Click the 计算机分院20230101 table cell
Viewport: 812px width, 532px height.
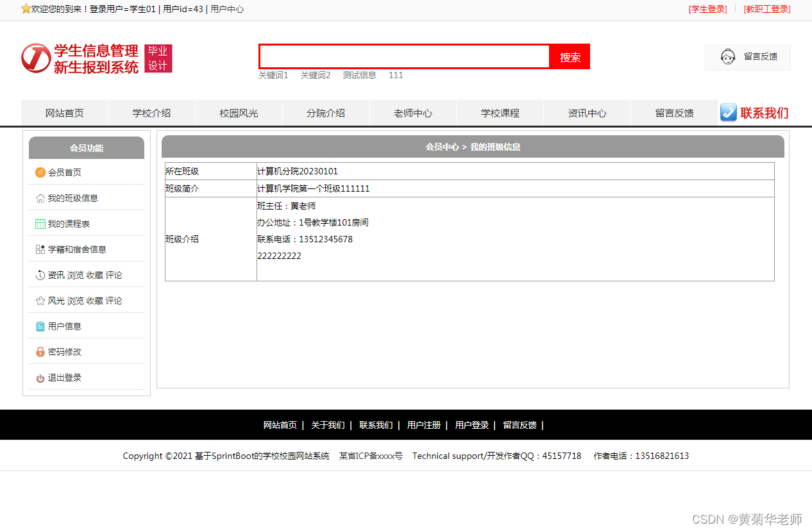(x=515, y=171)
